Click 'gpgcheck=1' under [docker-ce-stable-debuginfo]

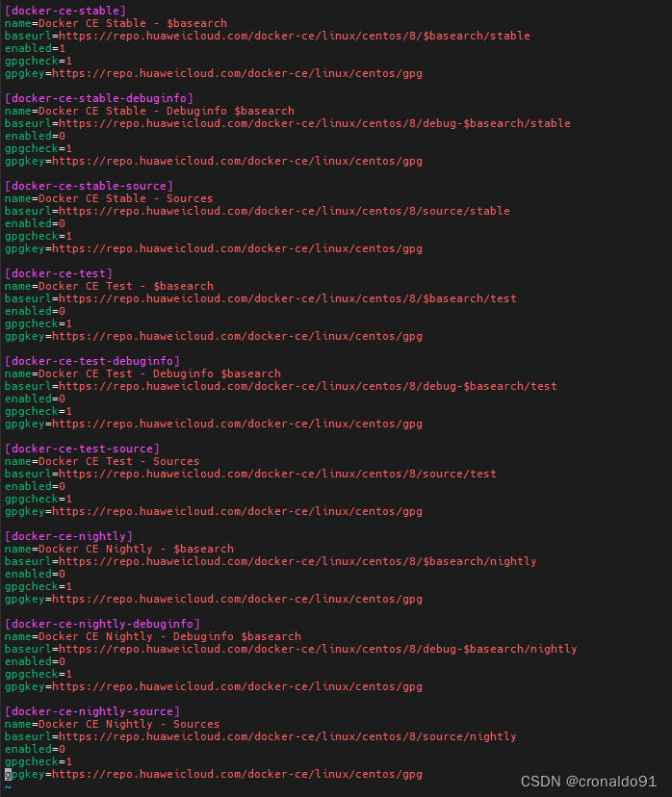[x=39, y=148]
